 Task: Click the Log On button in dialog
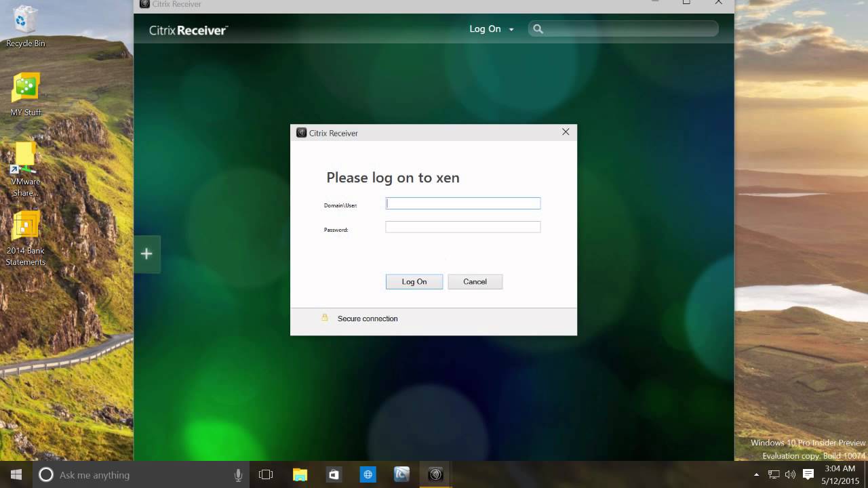[414, 282]
